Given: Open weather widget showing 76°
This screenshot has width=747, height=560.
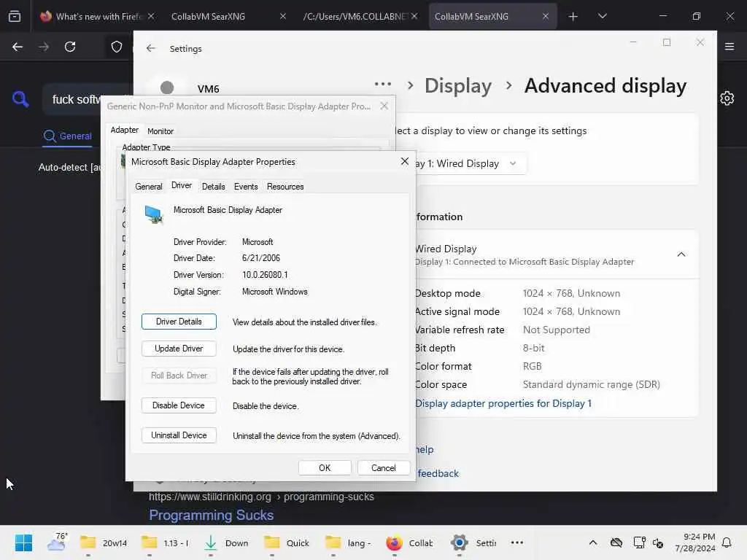Looking at the screenshot, I should click(57, 542).
